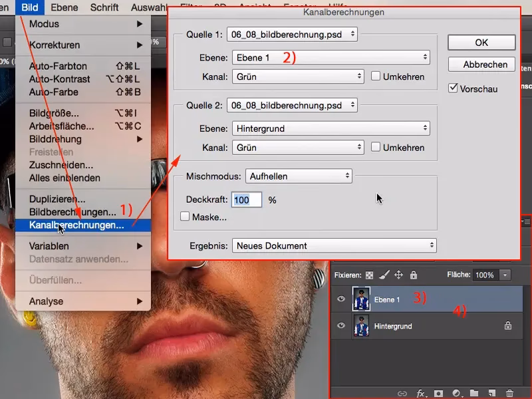Create a new layer with page icon
The height and width of the screenshot is (399, 532).
pos(491,394)
